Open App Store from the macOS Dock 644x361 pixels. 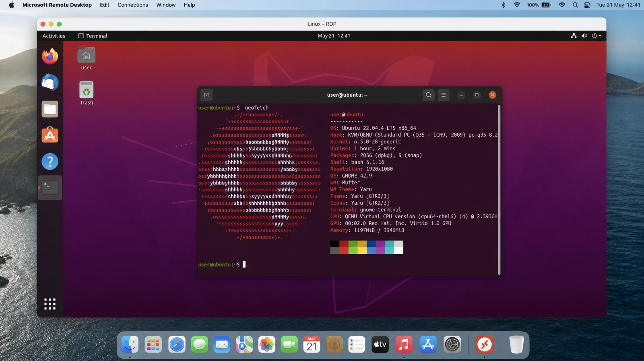point(428,344)
